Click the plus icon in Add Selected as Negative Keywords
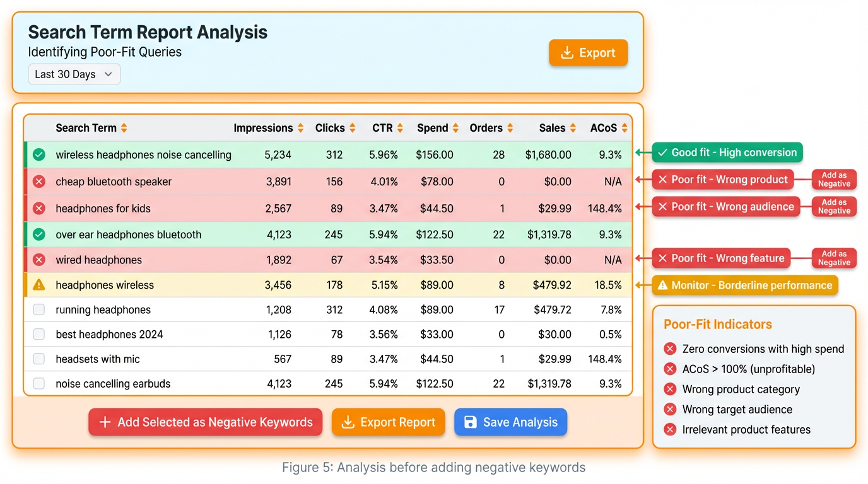868x484 pixels. click(105, 422)
